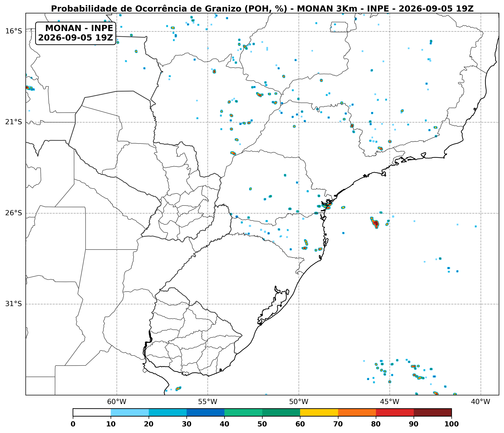Click the 16°S latitude label

pyautogui.click(x=14, y=31)
